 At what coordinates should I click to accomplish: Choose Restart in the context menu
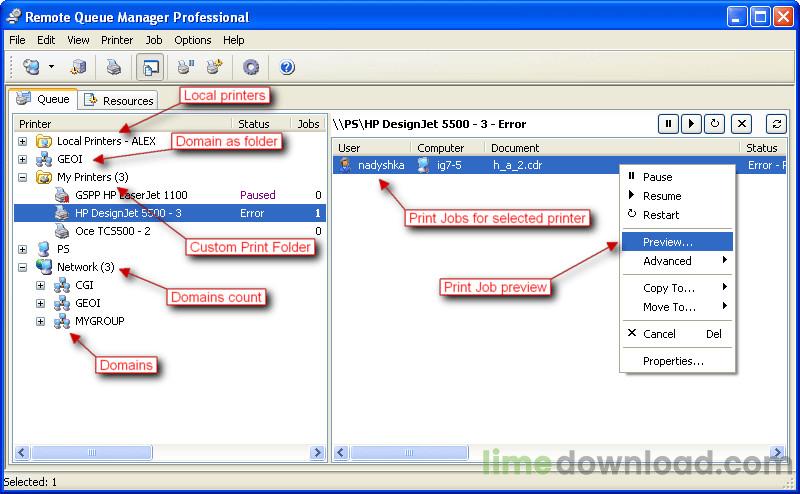678,215
